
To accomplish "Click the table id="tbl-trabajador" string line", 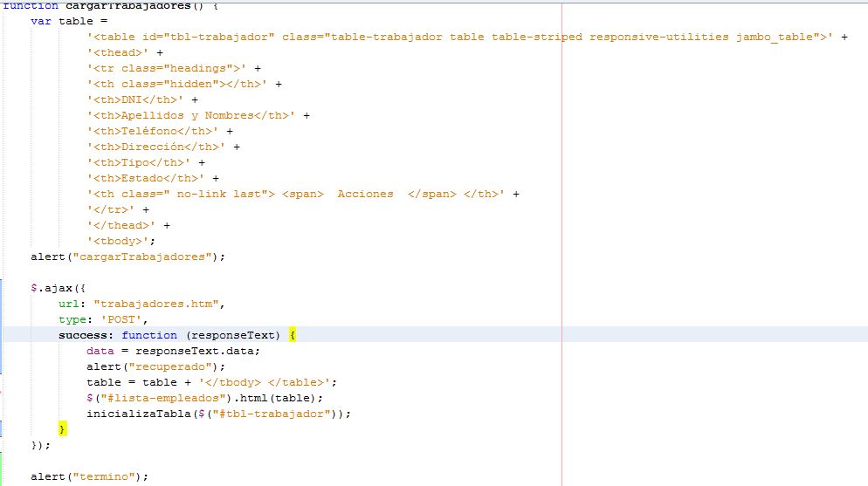I will point(467,37).
